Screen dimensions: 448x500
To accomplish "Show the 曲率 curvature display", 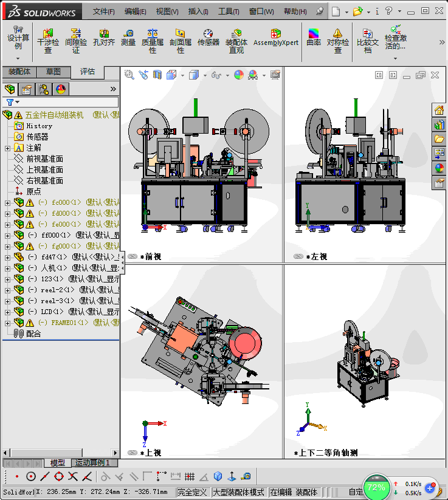I will coord(314,37).
